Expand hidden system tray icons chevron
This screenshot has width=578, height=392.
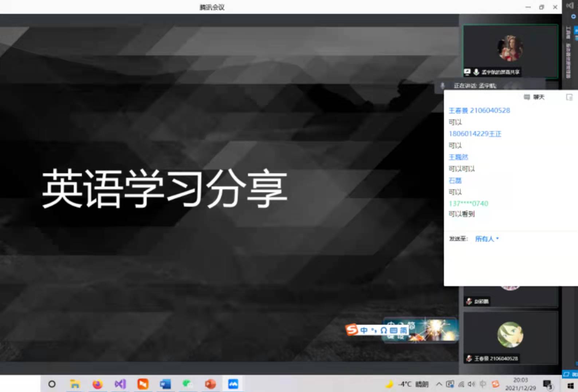[x=439, y=384]
